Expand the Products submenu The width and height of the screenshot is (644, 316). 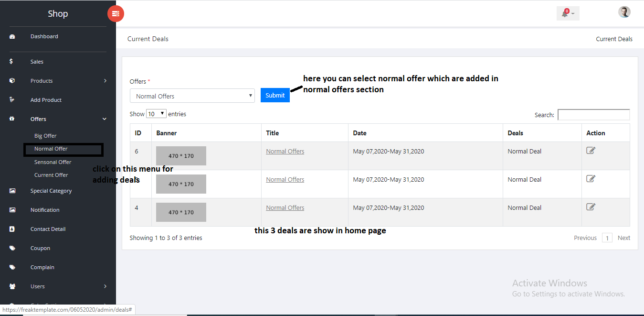click(x=105, y=81)
